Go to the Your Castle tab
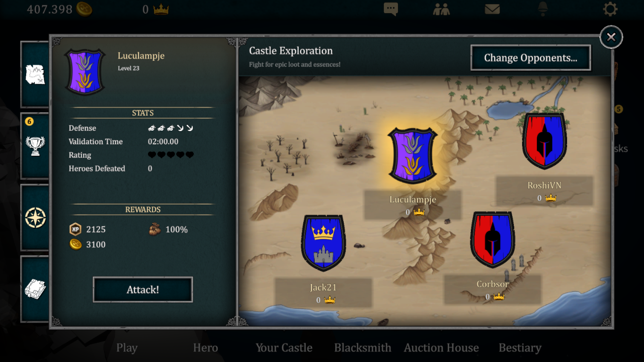 click(284, 348)
